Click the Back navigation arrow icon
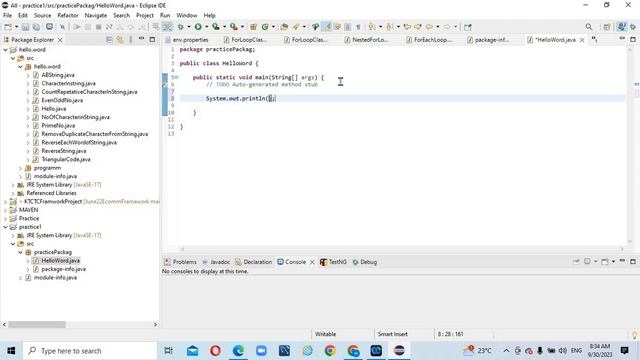 pyautogui.click(x=429, y=27)
